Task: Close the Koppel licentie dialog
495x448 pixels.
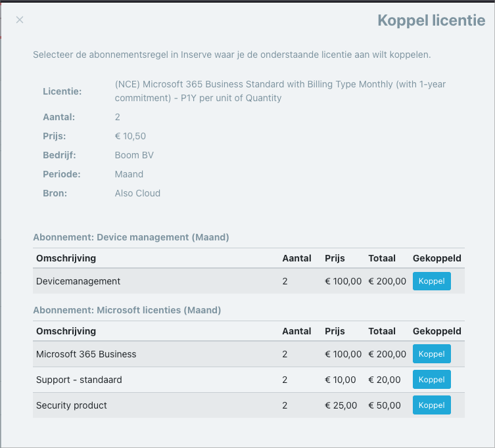Action: tap(20, 20)
